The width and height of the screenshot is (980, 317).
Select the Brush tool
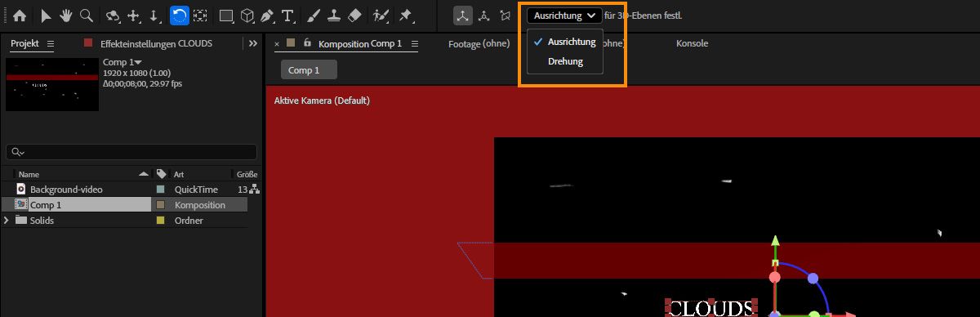[x=314, y=16]
